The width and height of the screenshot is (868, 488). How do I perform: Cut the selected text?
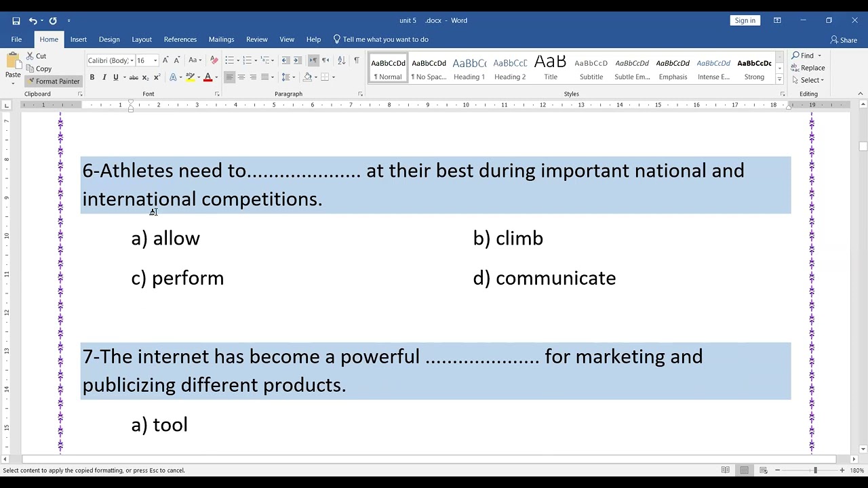37,56
